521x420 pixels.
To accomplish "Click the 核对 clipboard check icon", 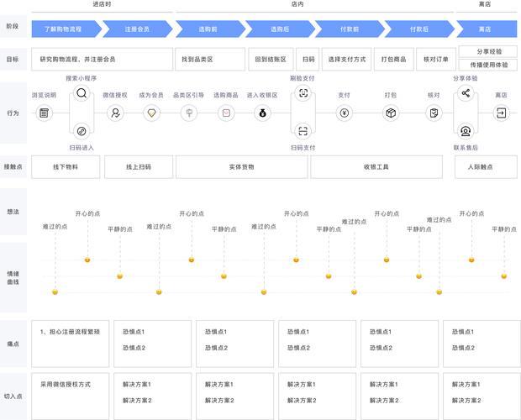I will pos(434,113).
